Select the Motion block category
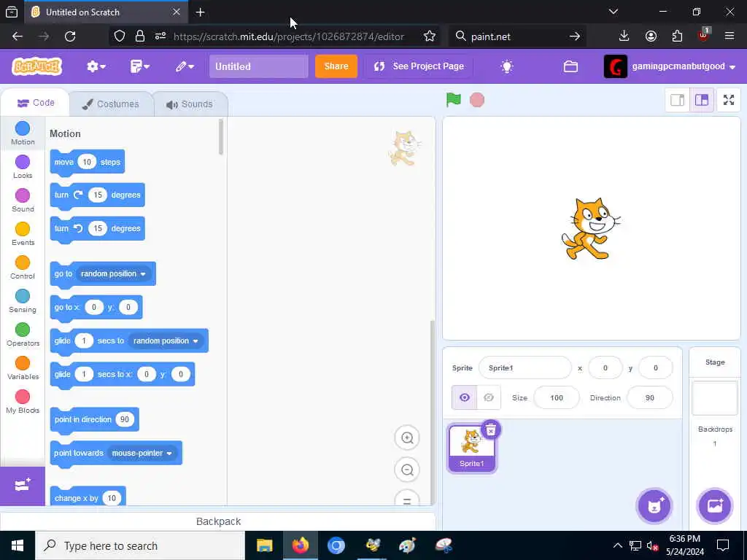 point(23,133)
